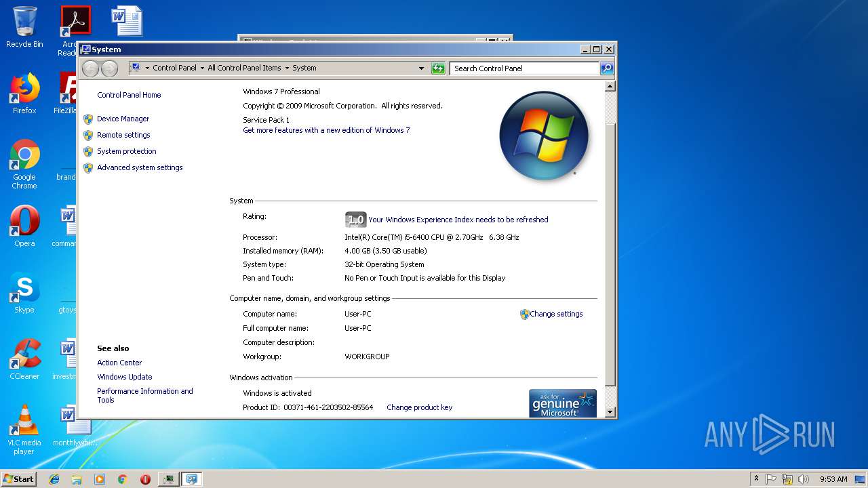Open Windows Explorer from taskbar
Viewport: 868px width, 488px height.
tap(77, 479)
